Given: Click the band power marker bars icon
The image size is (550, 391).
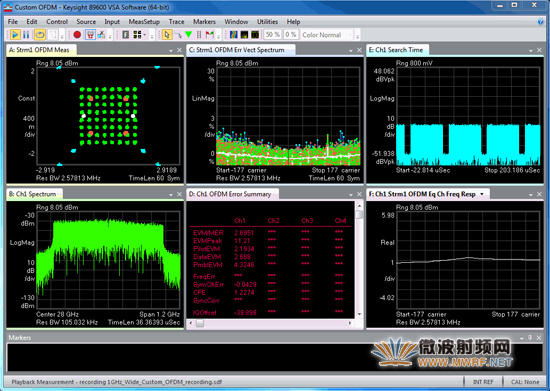Looking at the screenshot, I should pos(199,35).
